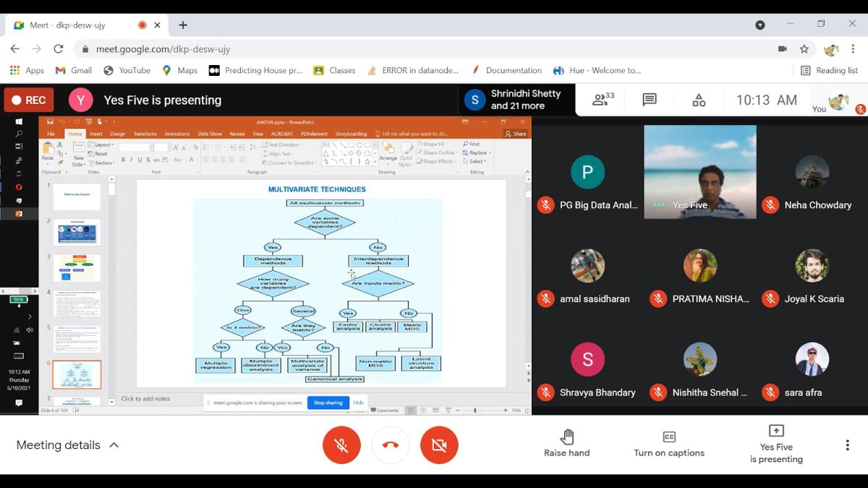Open the meeting chat panel
Image resolution: width=868 pixels, height=488 pixels.
(x=650, y=100)
